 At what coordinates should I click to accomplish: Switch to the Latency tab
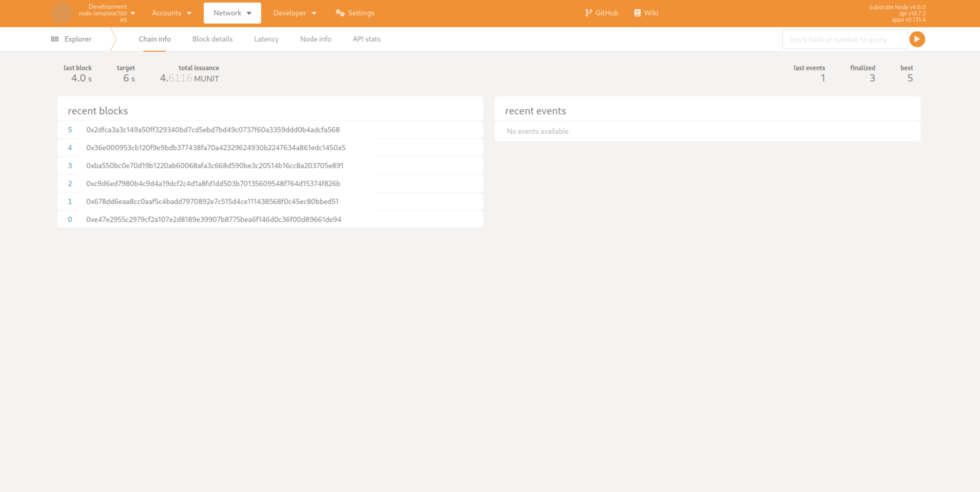266,39
